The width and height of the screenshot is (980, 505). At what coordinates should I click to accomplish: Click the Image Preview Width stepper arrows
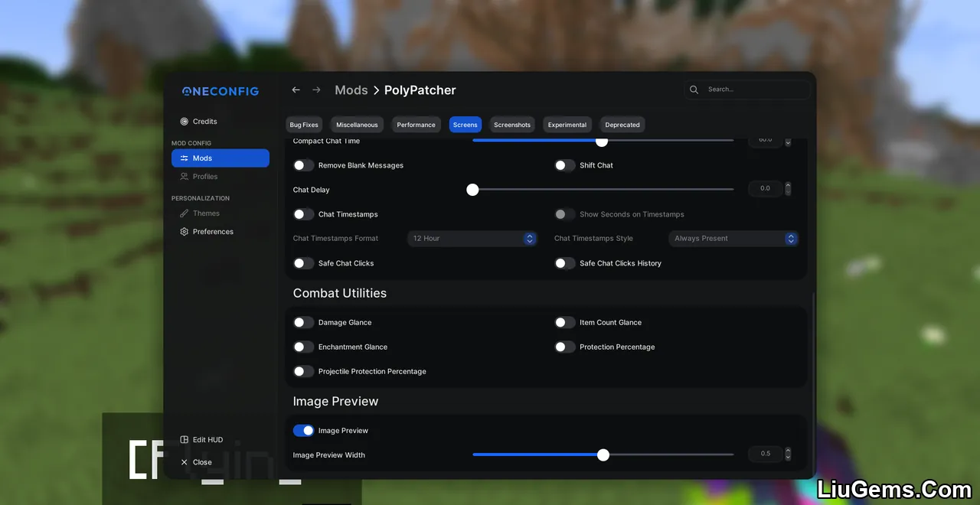coord(788,454)
